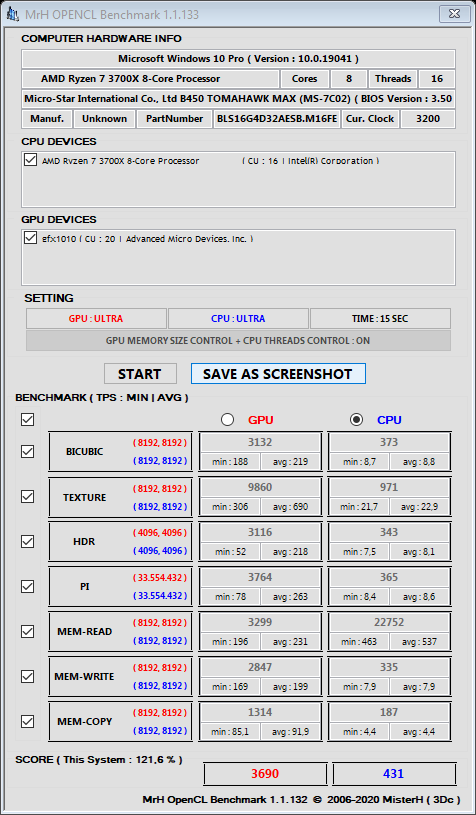476x815 pixels.
Task: Click the PI benchmark label
Action: [84, 586]
